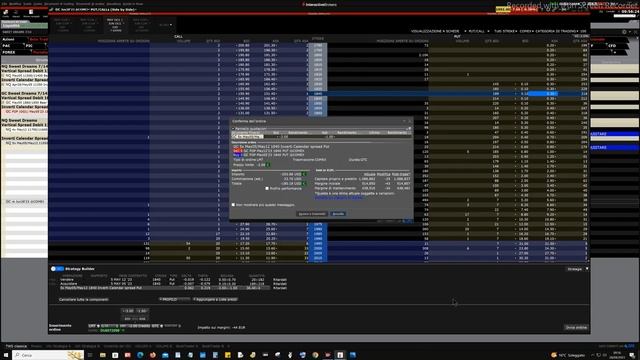Open VISUALIZZAZIONE SCHEDE dropdown

(437, 31)
